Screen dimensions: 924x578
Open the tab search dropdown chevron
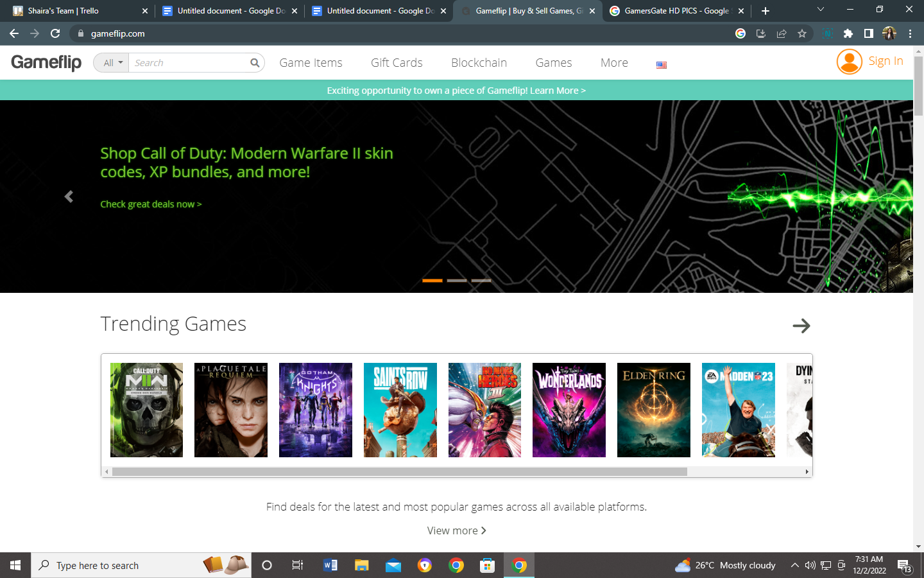820,10
